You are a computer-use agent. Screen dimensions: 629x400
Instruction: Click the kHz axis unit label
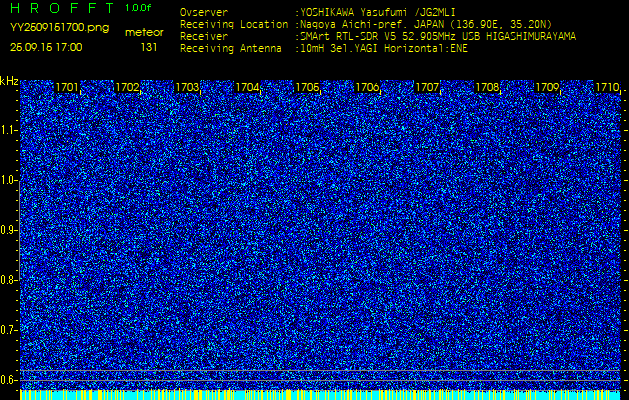pyautogui.click(x=9, y=81)
